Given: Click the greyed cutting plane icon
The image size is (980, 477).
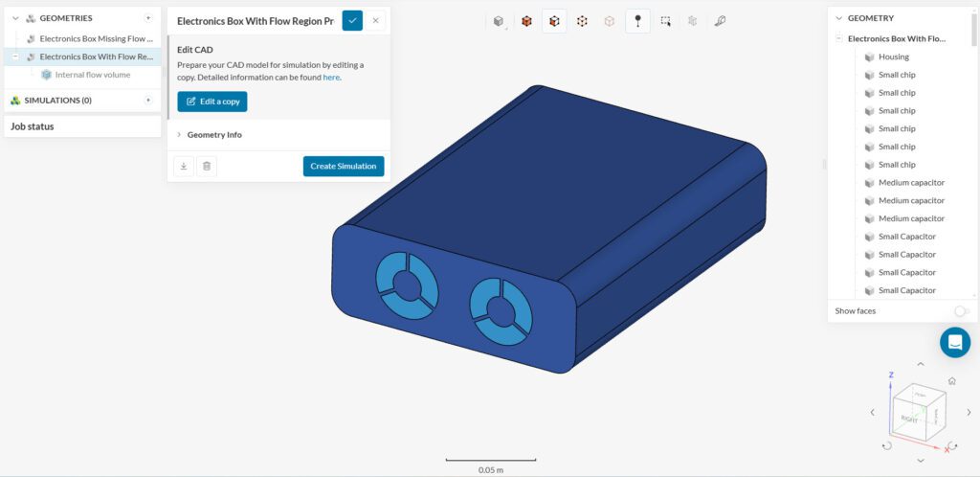Looking at the screenshot, I should point(693,21).
